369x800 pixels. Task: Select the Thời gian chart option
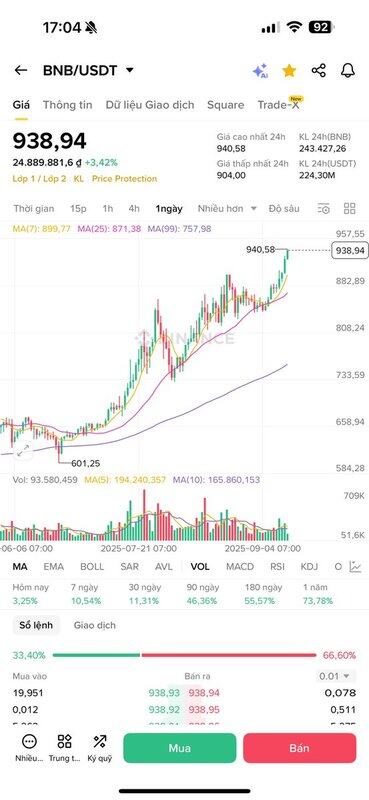point(34,209)
